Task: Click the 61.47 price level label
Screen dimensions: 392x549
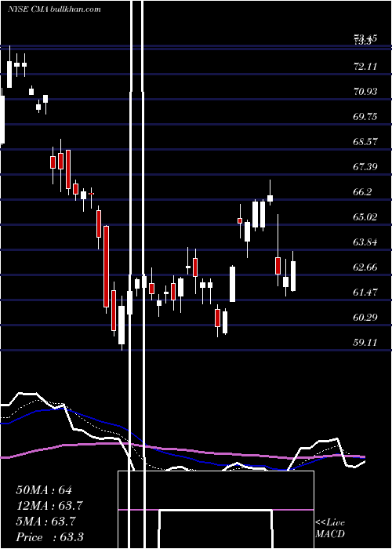Action: pos(365,292)
